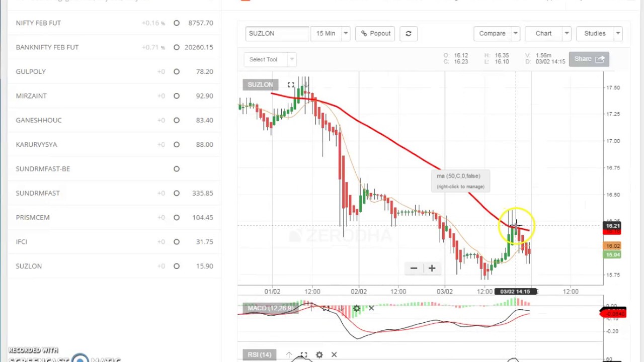Screen dimensions: 644x362
Task: Click the circle for GULPOLY
Action: pos(177,72)
